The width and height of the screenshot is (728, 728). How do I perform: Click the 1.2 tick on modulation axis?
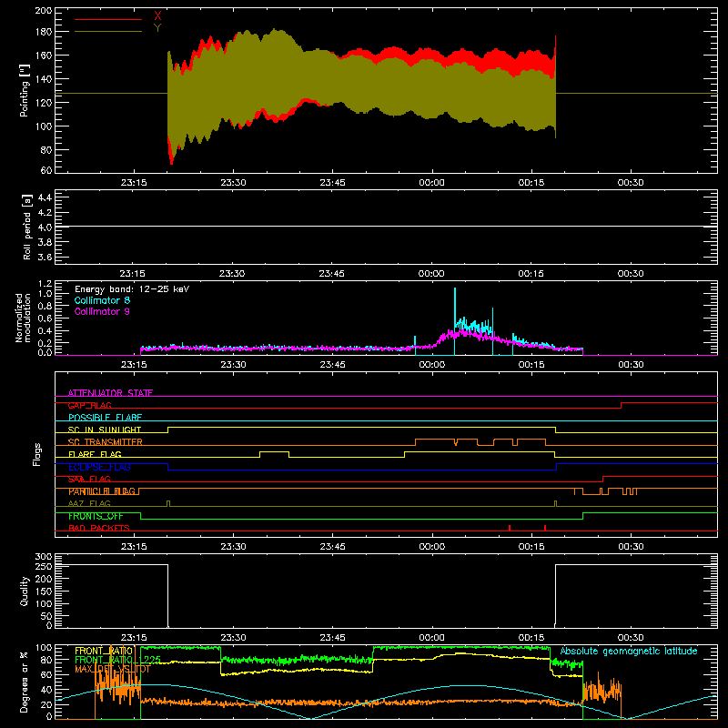pyautogui.click(x=45, y=284)
